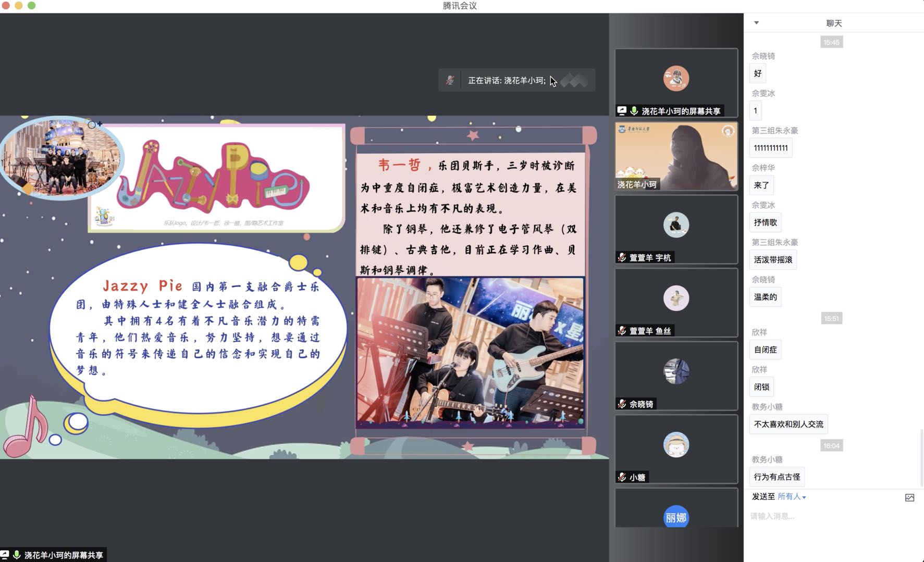924x562 pixels.
Task: Select the 浇花羊小珂 video thumbnail
Action: [676, 156]
